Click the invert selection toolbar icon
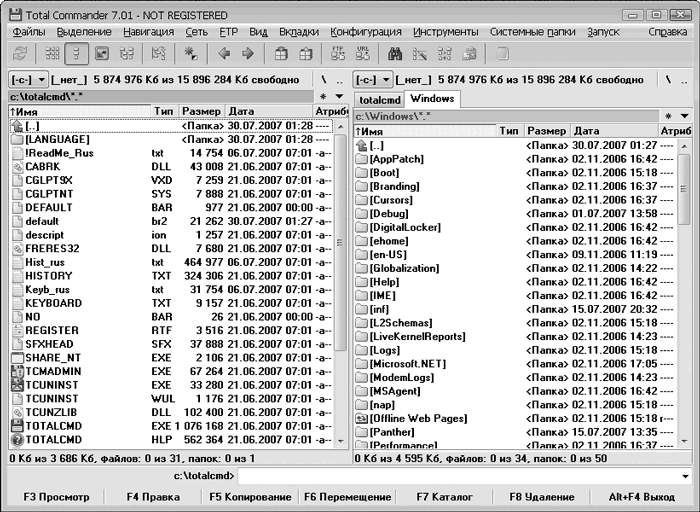The height and width of the screenshot is (512, 700). [158, 54]
